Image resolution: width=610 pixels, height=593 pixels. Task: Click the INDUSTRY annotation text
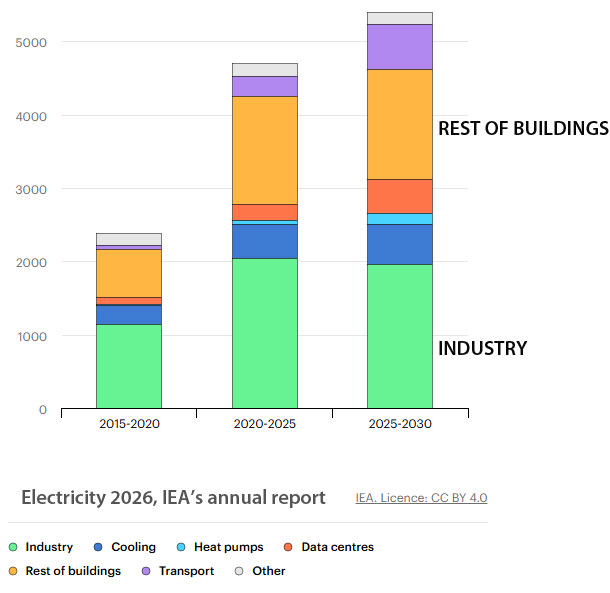coord(482,349)
